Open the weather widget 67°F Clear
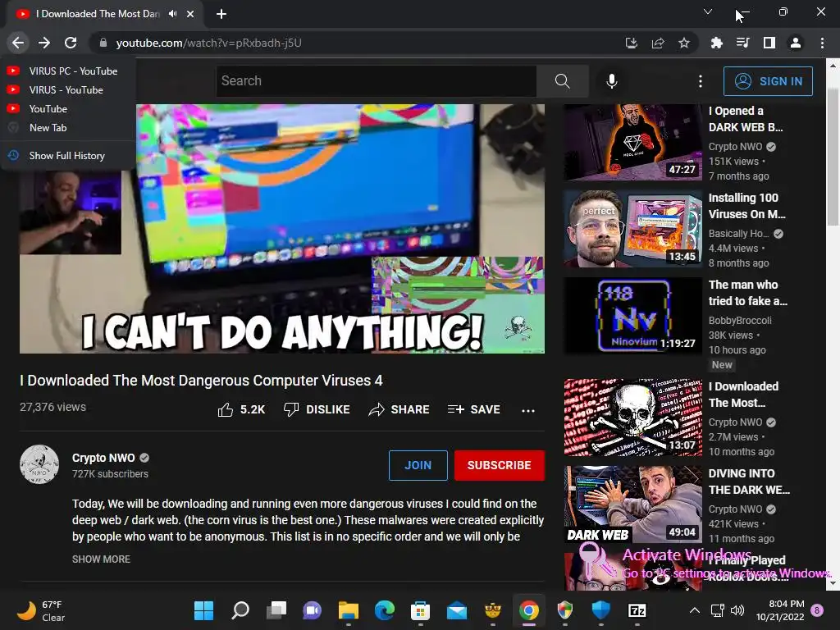Viewport: 840px width, 630px height. (41, 610)
